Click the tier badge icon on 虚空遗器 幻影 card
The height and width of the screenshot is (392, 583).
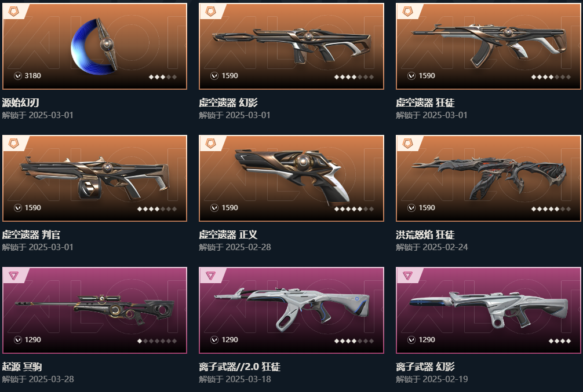pyautogui.click(x=211, y=12)
